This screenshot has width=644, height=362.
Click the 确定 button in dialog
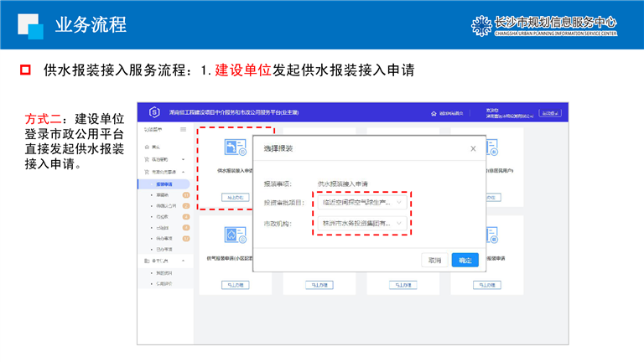tap(465, 260)
